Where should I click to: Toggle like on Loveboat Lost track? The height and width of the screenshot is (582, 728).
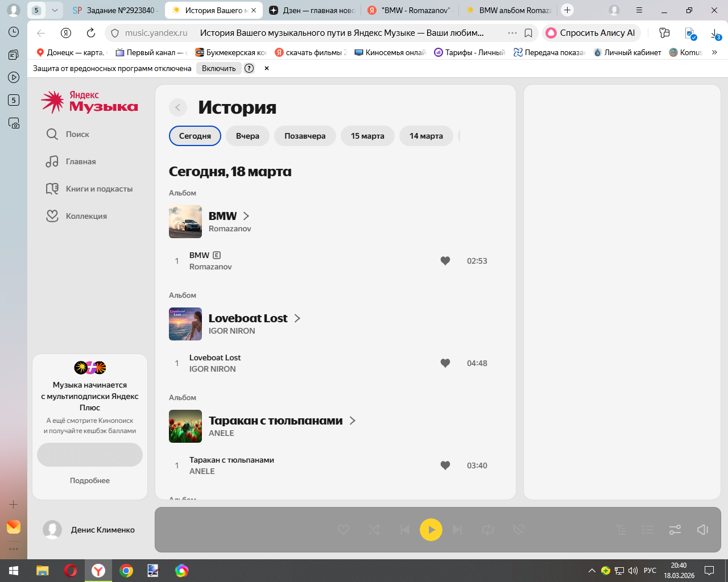445,363
